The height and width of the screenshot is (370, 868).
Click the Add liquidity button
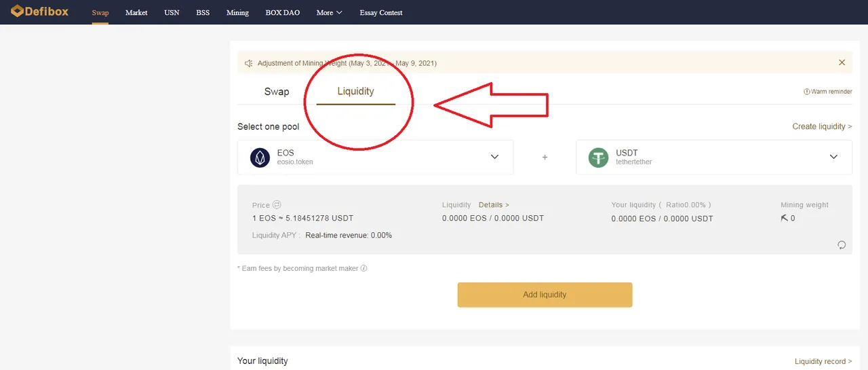point(545,295)
